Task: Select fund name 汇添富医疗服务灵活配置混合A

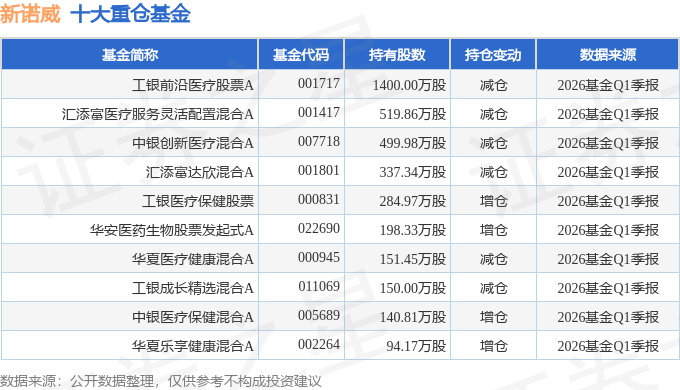Action: [x=157, y=114]
